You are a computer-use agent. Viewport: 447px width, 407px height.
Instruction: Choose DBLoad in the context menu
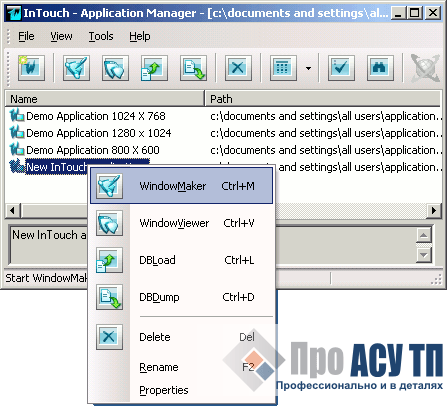(x=182, y=260)
